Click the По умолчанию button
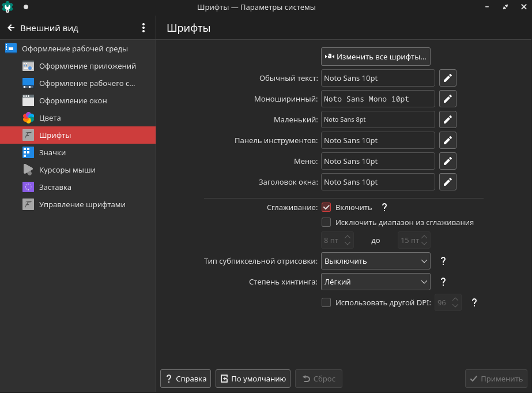This screenshot has width=532, height=393. 252,379
